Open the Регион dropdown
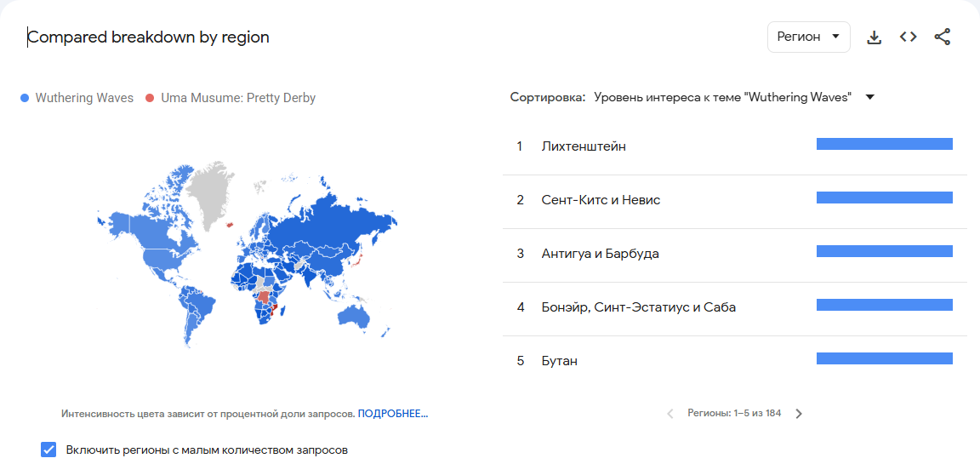The width and height of the screenshot is (980, 464). [x=808, y=37]
